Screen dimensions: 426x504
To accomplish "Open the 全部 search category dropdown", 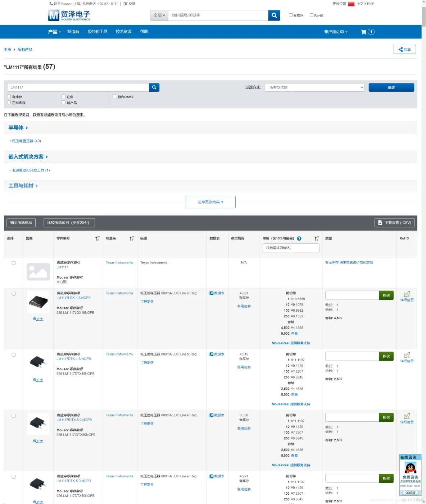I will 159,15.
